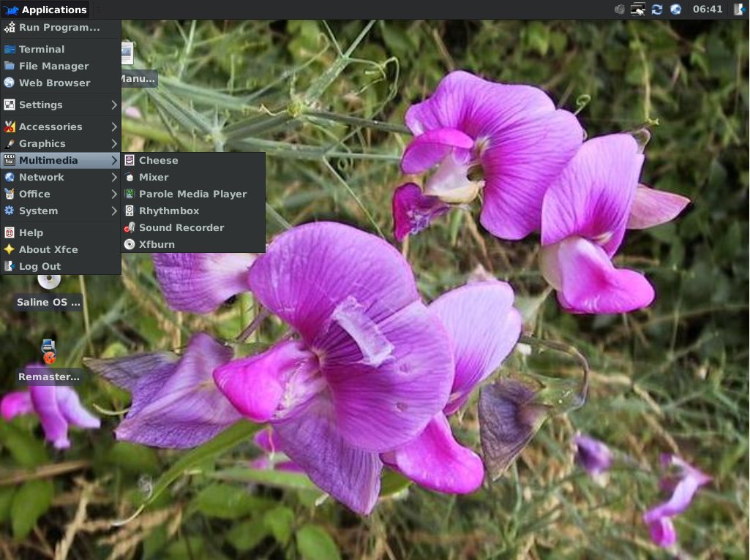Viewport: 750px width, 560px height.
Task: Click the Parole Media Player icon
Action: [129, 194]
